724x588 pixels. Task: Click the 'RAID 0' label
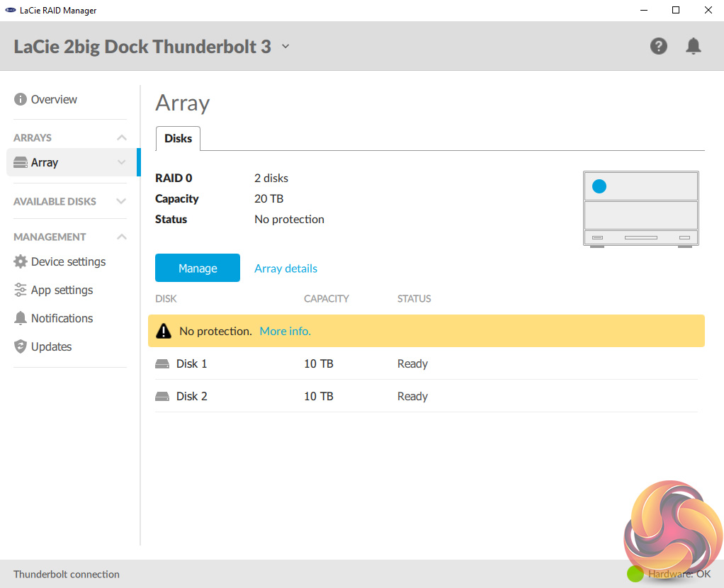click(x=174, y=179)
